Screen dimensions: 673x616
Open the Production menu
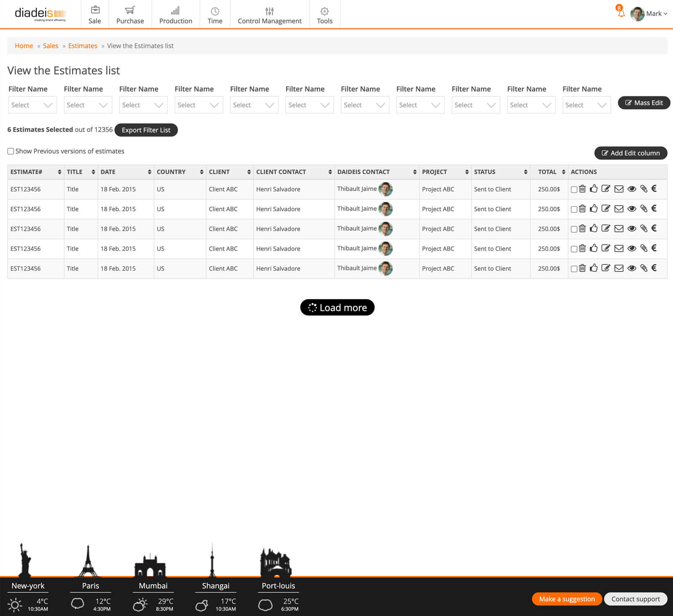[175, 15]
